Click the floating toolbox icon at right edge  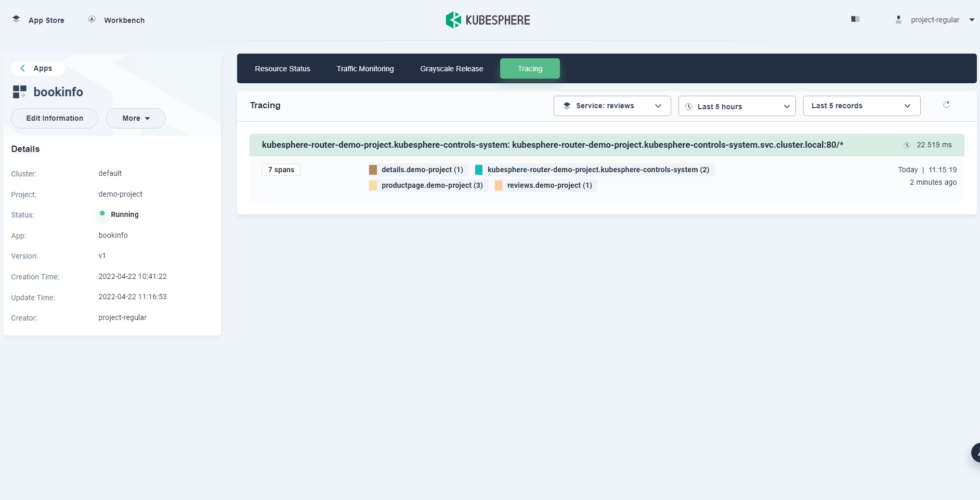point(975,453)
